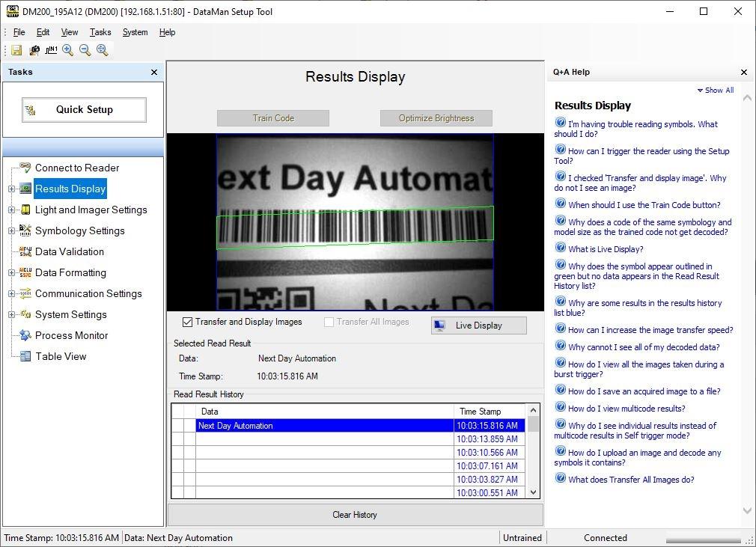Click the Process Monitor icon in the Tasks tree
The height and width of the screenshot is (547, 756).
pos(25,335)
